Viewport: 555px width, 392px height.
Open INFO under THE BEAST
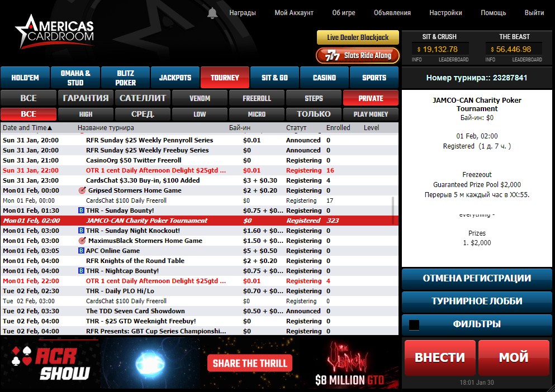pyautogui.click(x=490, y=59)
